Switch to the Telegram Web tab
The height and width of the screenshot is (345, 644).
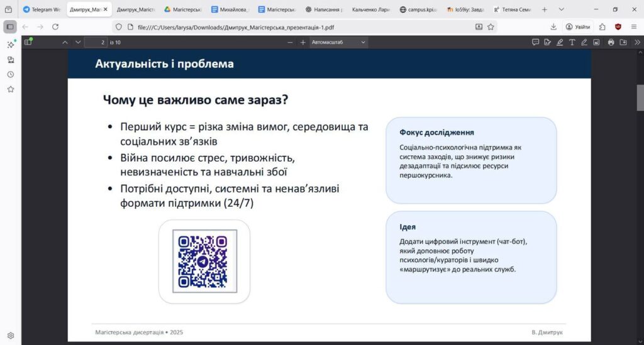(42, 9)
